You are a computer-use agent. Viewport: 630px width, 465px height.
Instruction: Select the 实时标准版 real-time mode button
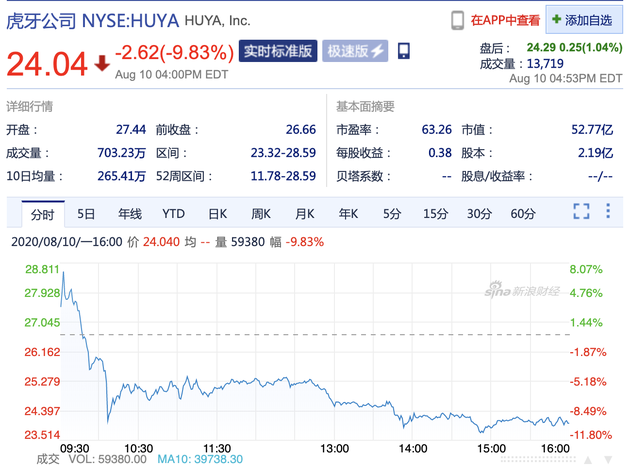tap(278, 51)
